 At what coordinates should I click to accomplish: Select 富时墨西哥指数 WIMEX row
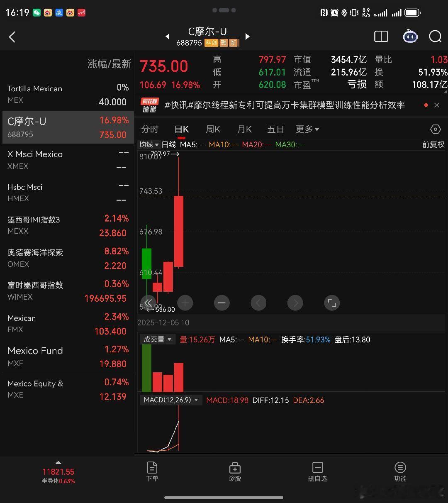68,291
